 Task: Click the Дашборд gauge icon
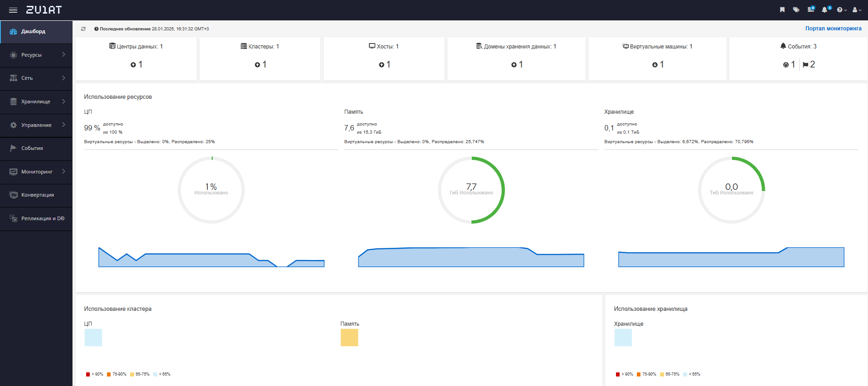[13, 32]
